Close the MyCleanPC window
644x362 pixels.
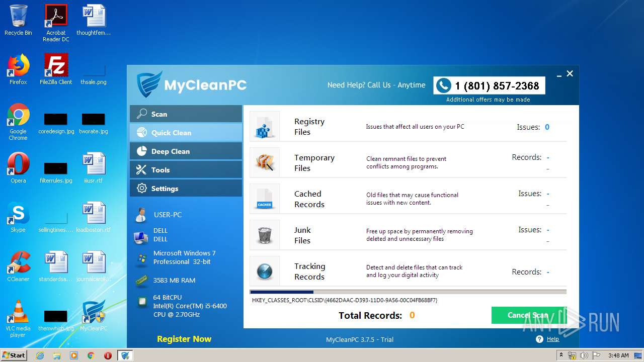click(x=570, y=74)
